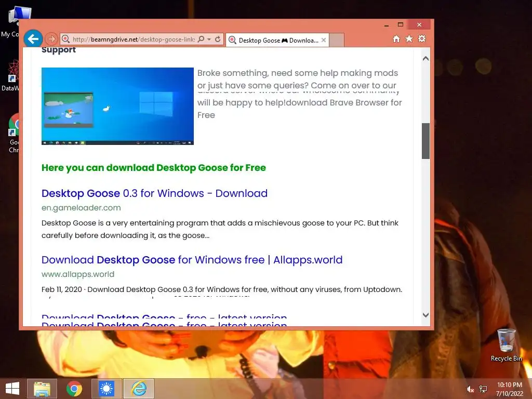The image size is (532, 399).
Task: Open Internet Explorer tools gear
Action: [x=422, y=38]
